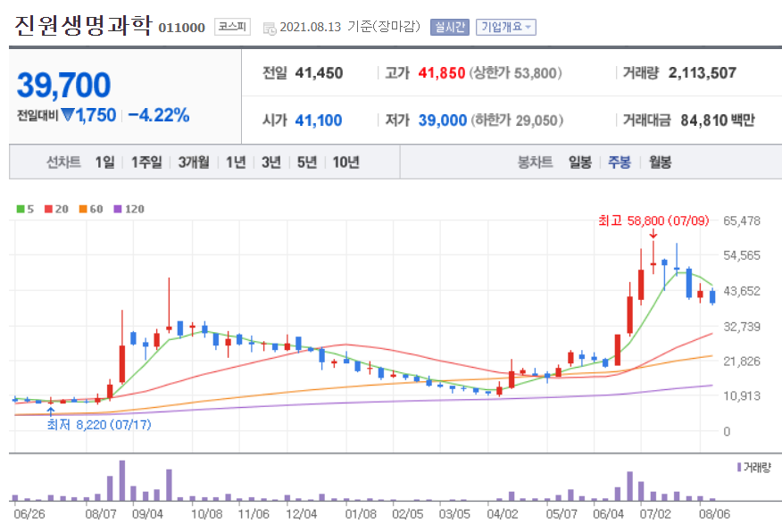
Task: Click the 시가 value 41,100
Action: (318, 121)
